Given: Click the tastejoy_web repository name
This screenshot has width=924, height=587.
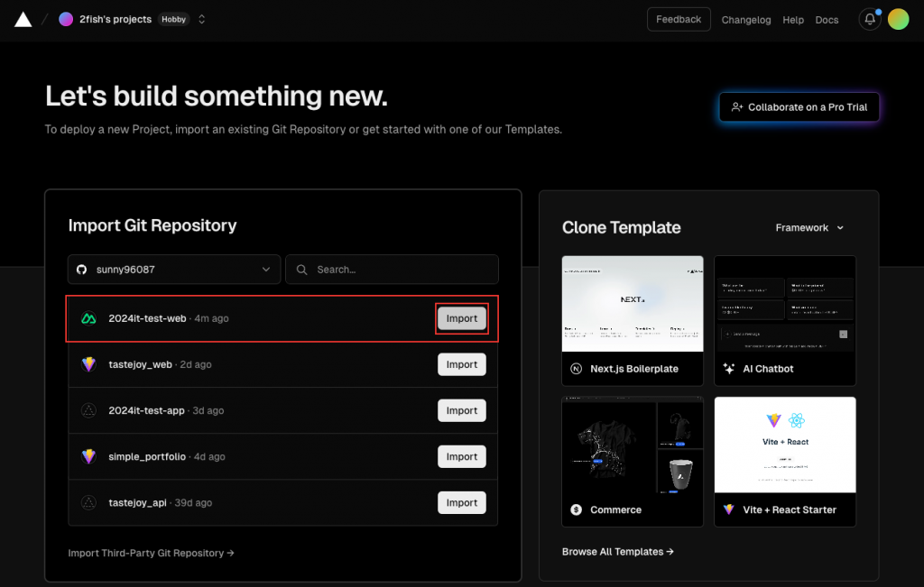Looking at the screenshot, I should tap(140, 364).
